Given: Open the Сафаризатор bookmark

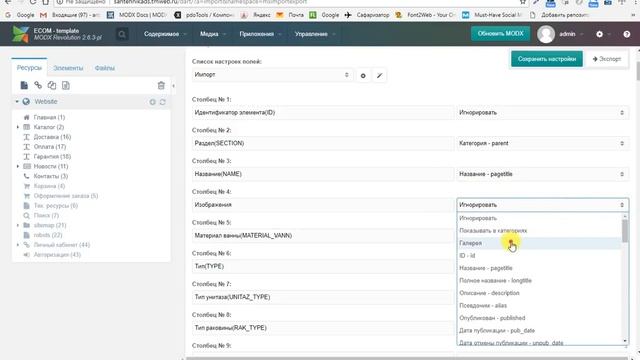Looking at the screenshot, I should pos(367,15).
